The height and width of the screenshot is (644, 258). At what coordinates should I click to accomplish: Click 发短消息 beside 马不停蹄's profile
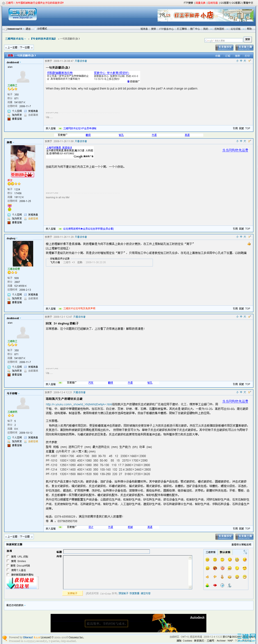[x=33, y=438]
